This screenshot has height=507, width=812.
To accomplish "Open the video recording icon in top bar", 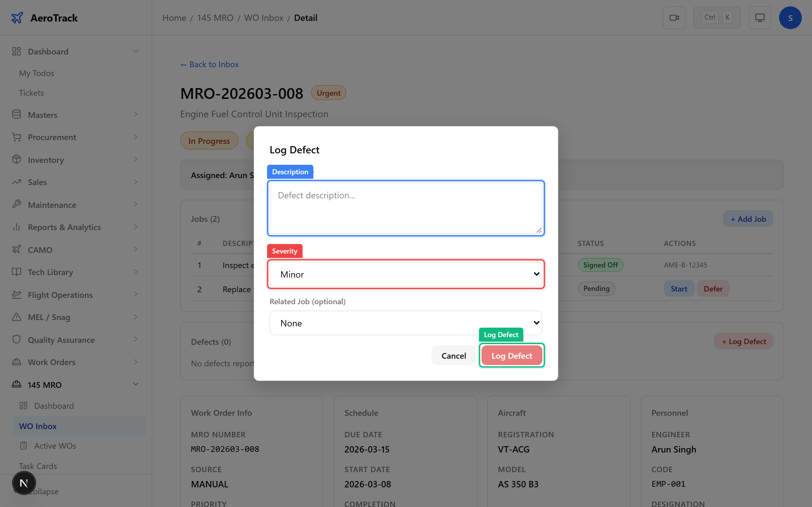I will (x=674, y=17).
